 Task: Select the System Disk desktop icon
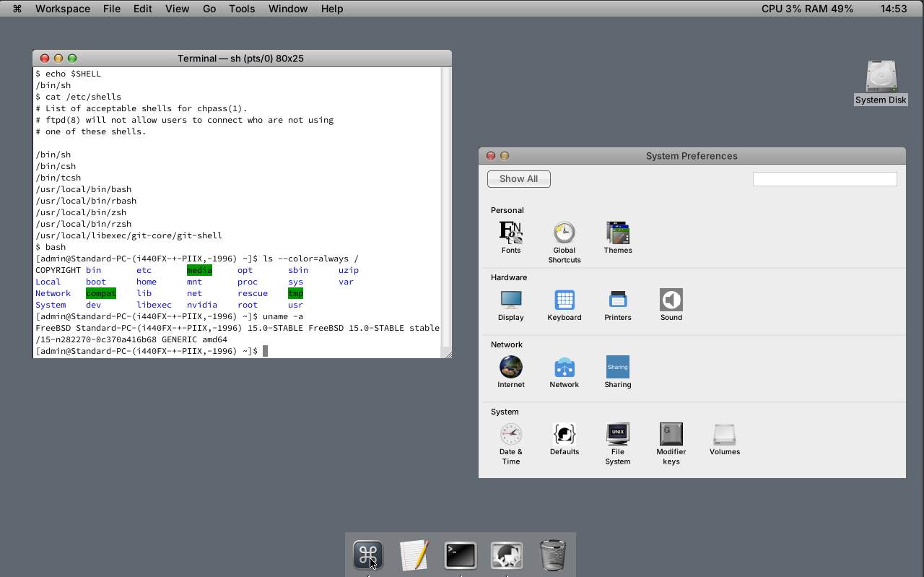tap(881, 77)
